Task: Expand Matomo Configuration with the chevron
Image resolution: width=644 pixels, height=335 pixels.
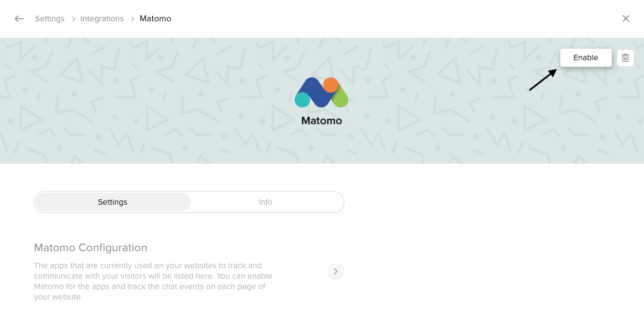Action: (336, 272)
